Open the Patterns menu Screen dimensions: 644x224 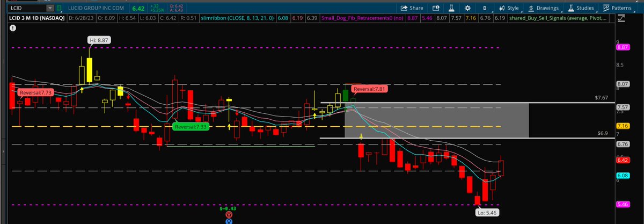616,8
